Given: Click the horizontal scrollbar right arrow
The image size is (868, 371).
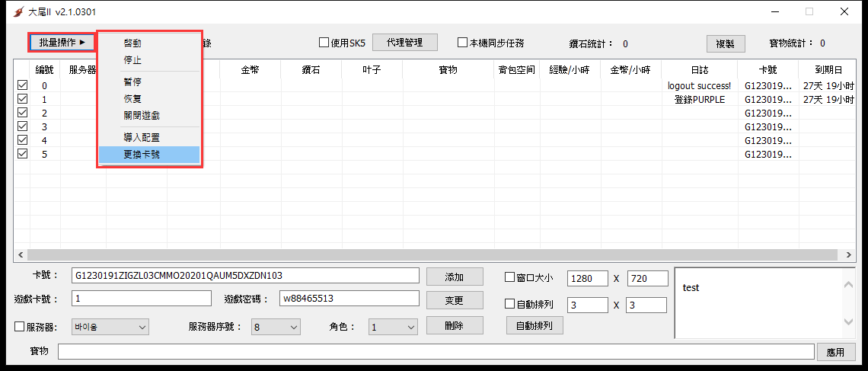Looking at the screenshot, I should coord(848,255).
